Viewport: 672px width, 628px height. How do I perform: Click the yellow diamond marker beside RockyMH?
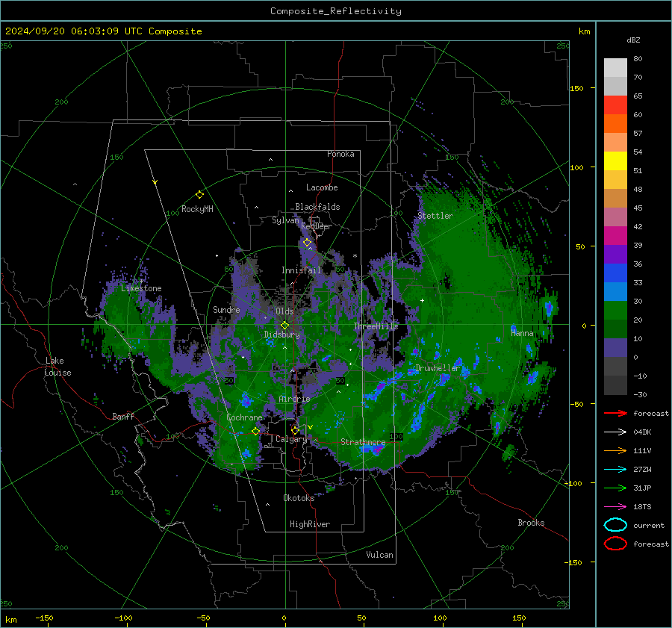(199, 195)
